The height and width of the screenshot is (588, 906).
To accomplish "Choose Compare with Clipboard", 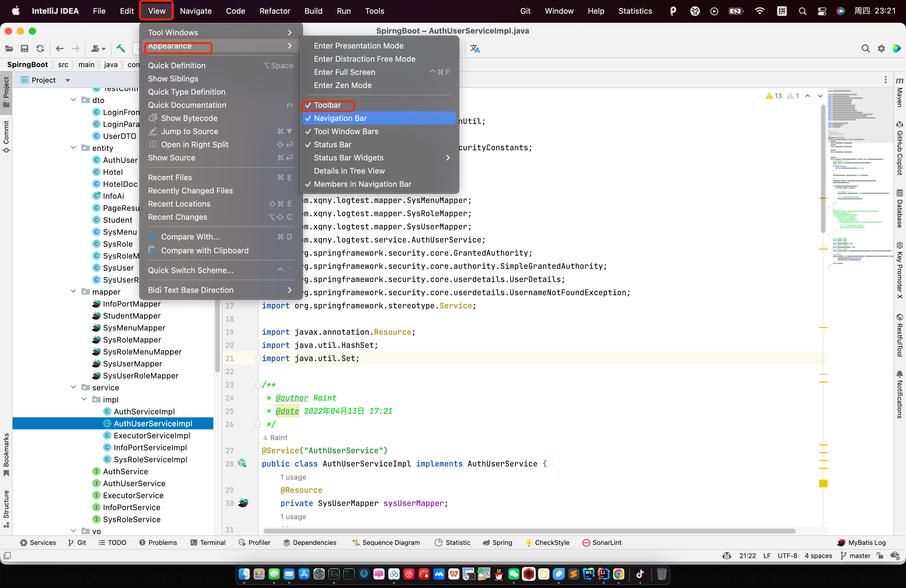I will (x=221, y=250).
